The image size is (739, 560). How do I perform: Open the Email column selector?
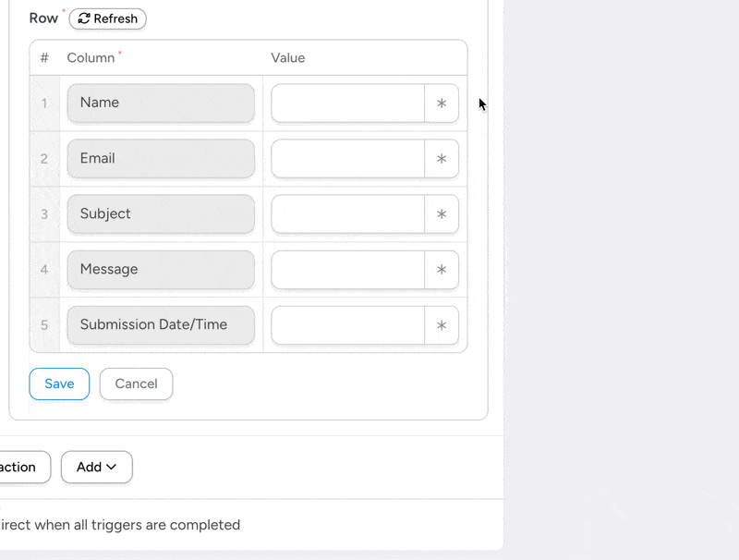[160, 158]
